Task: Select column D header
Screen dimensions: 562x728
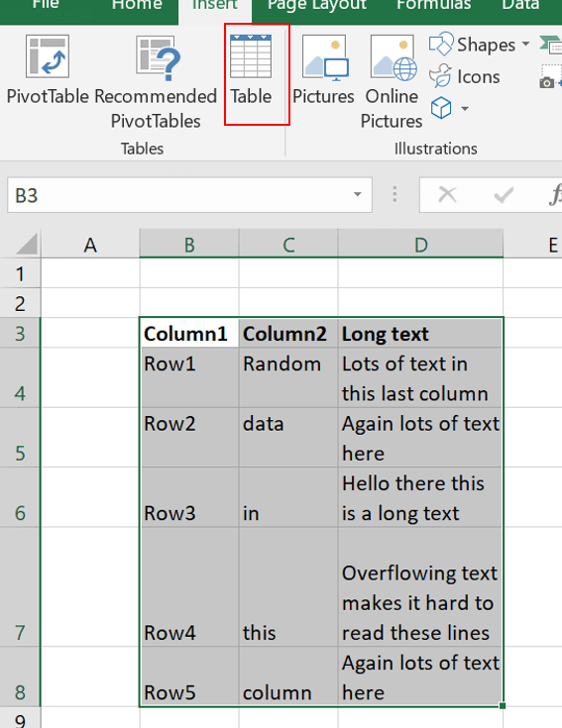Action: click(421, 245)
